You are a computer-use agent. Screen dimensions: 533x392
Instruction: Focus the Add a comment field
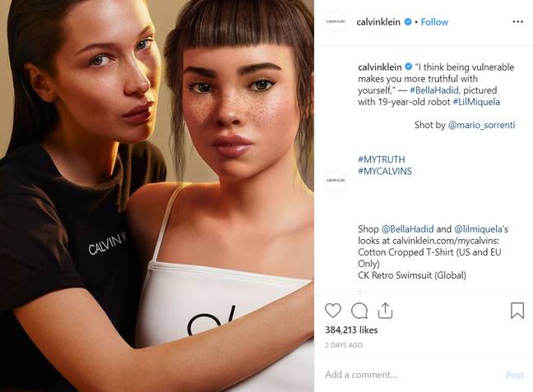click(x=411, y=375)
